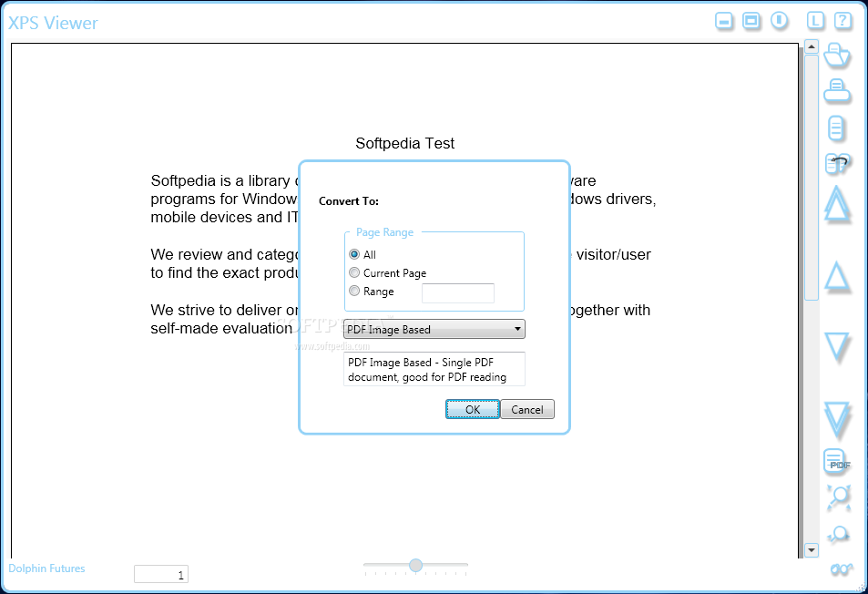The height and width of the screenshot is (594, 868).
Task: Select the All page range option
Action: (x=363, y=255)
